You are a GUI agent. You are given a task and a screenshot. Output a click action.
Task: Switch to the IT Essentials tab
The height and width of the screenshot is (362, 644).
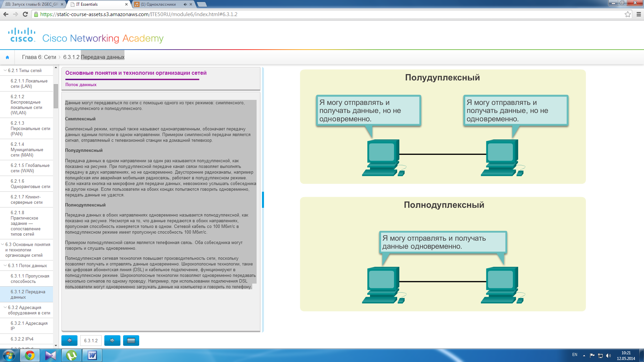[x=97, y=4]
